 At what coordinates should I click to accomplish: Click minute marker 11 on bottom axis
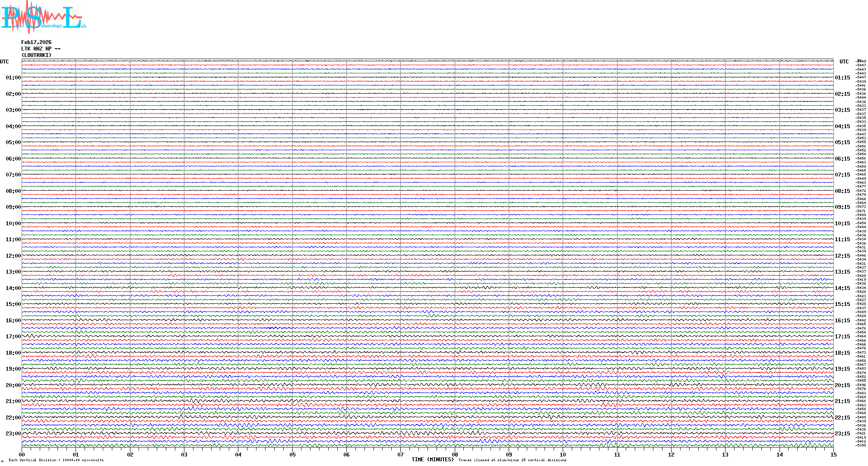(617, 454)
